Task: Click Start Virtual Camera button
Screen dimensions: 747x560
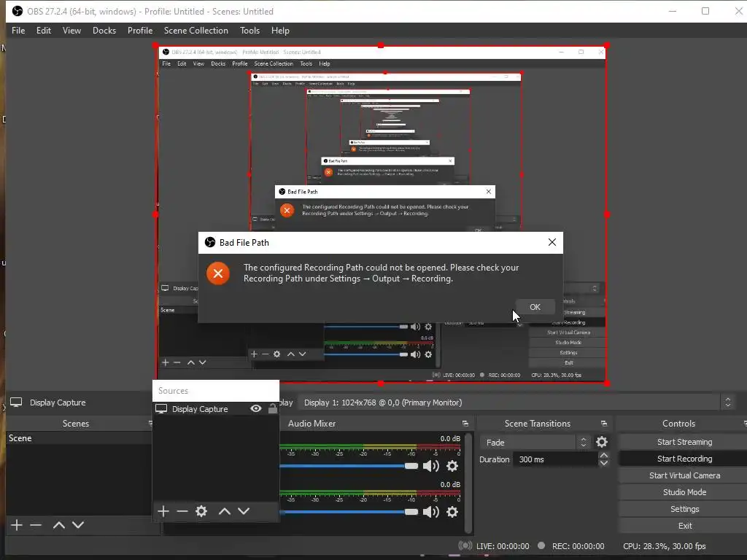Action: 684,475
